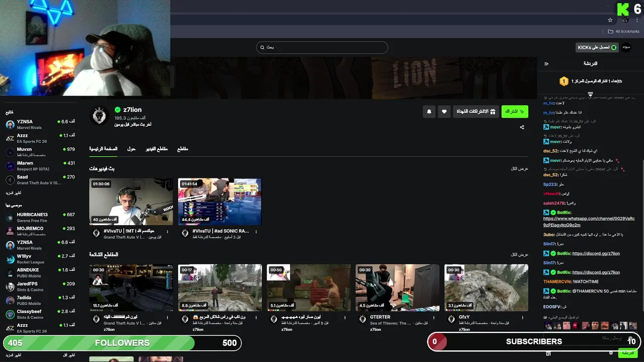Open W1llyv Rocket League channel avatar

[10, 259]
